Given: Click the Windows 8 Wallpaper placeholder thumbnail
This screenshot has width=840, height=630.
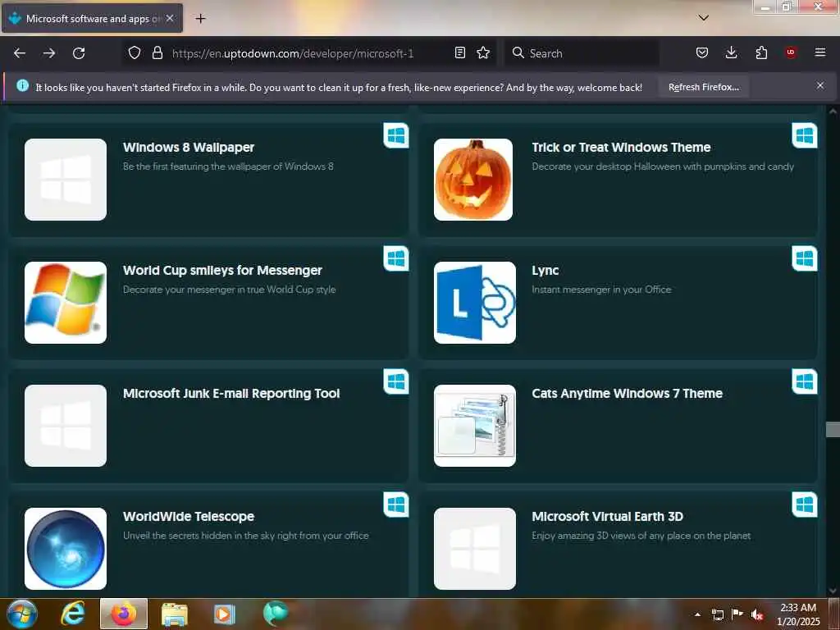Looking at the screenshot, I should (x=66, y=180).
